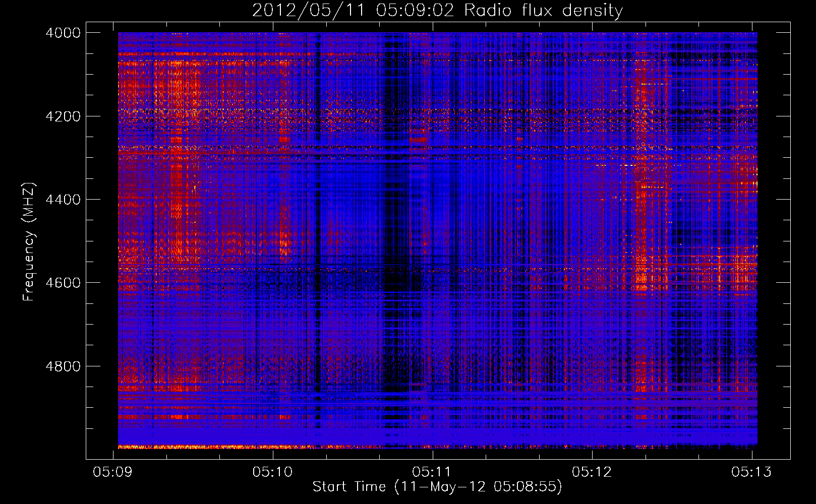Click the 05:13 time tick label
816x504 pixels.
[x=752, y=472]
